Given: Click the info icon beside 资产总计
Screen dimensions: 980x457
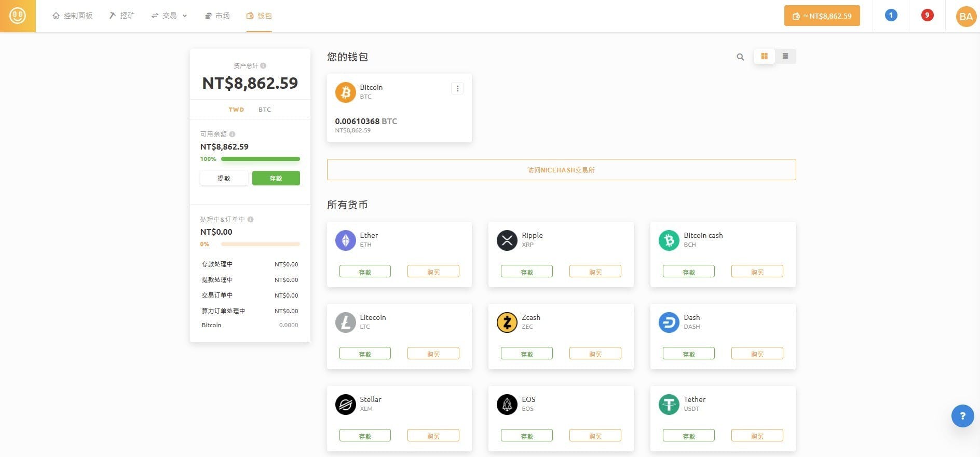Looking at the screenshot, I should click(x=263, y=66).
